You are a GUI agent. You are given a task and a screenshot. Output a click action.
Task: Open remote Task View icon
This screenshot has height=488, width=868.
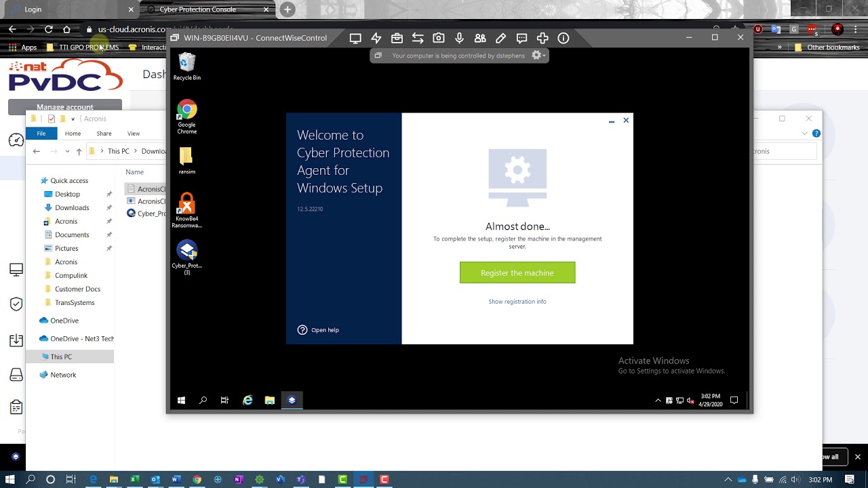pos(224,401)
